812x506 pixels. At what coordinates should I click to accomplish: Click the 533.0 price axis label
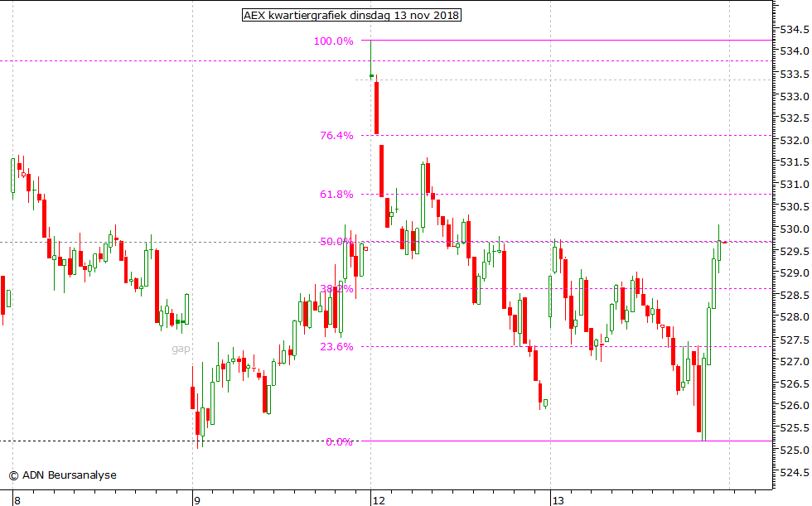(795, 97)
